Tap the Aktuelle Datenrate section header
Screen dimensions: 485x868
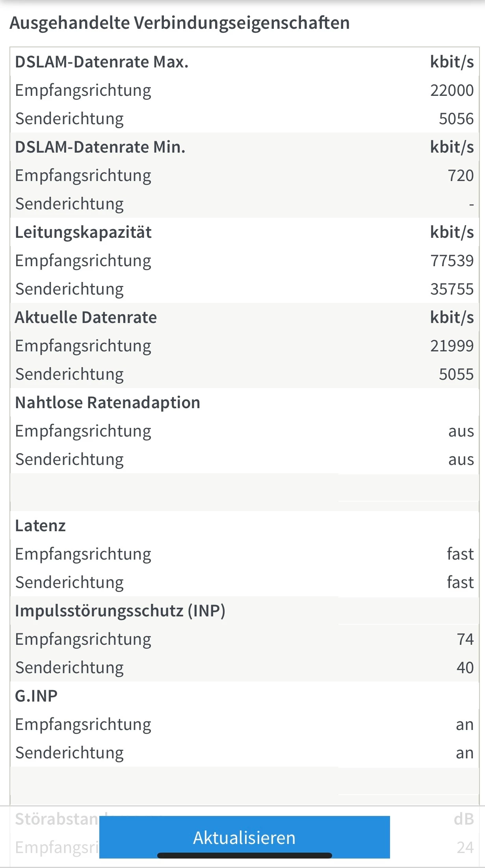(86, 317)
